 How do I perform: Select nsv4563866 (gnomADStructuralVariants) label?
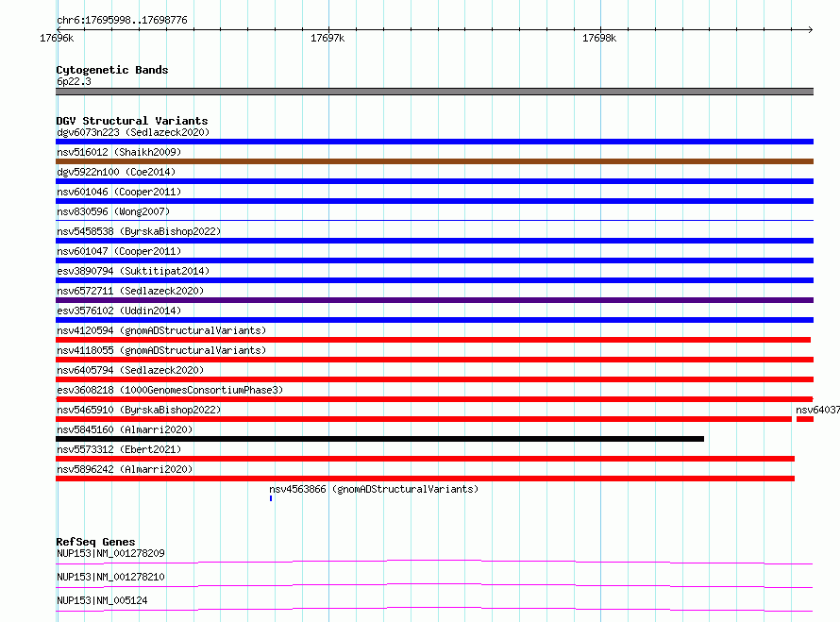pos(374,489)
